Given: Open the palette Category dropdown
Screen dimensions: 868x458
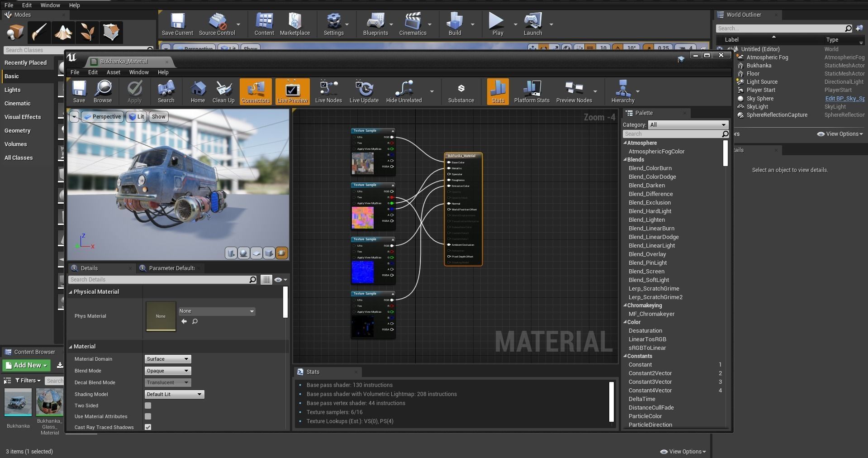Looking at the screenshot, I should click(x=688, y=125).
